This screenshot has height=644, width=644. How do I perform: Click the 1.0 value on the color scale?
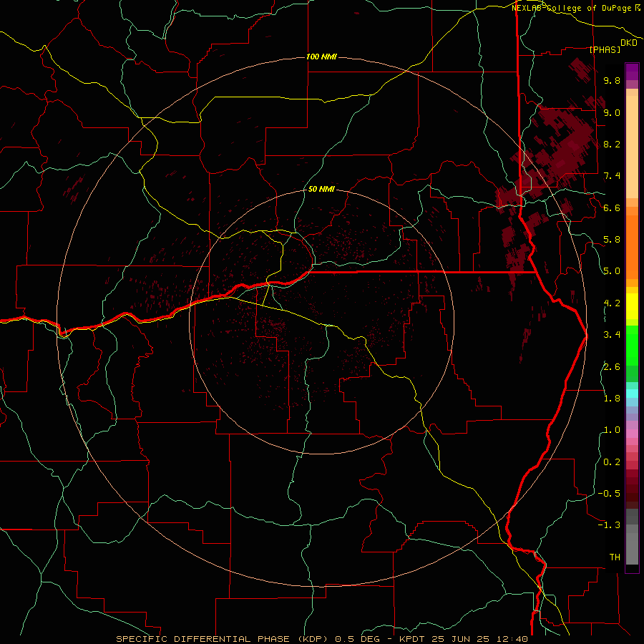click(612, 430)
